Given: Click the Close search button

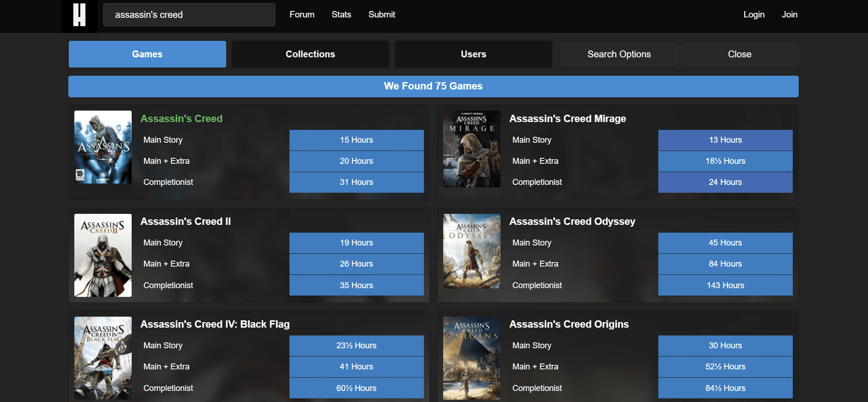Looking at the screenshot, I should pos(740,54).
